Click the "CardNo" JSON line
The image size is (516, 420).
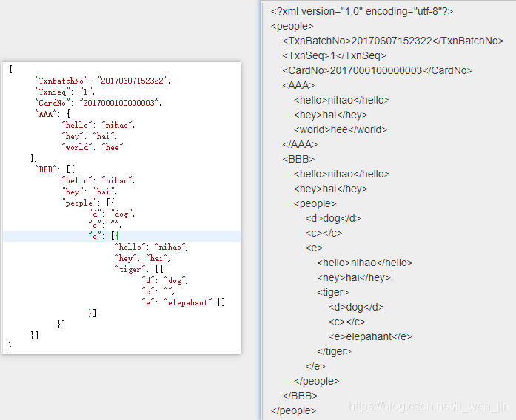[98, 103]
